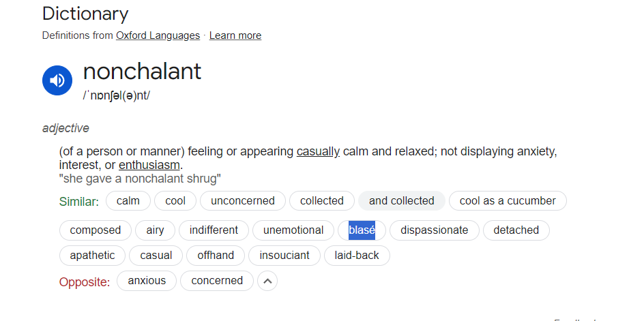Select the dispassionate synonym chip
This screenshot has width=644, height=321.
click(435, 230)
